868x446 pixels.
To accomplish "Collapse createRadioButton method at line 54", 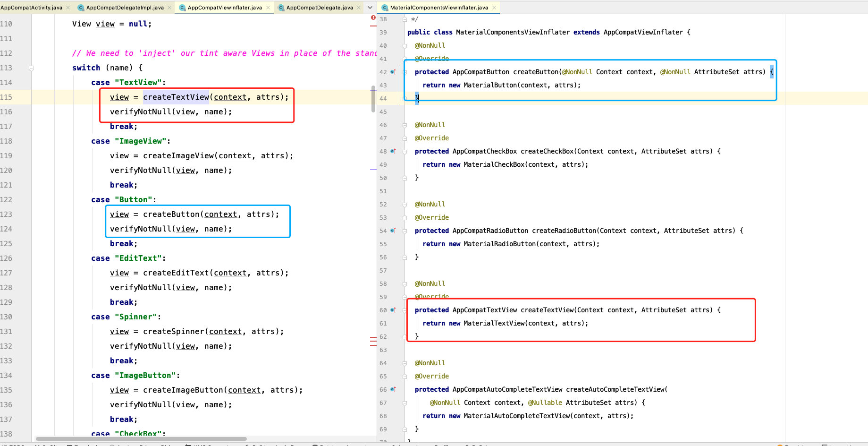I will 405,231.
